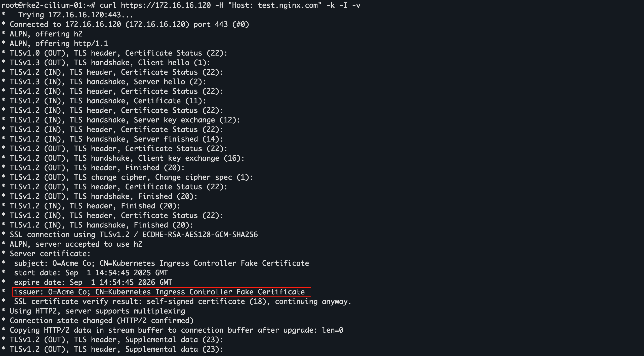644x356 pixels.
Task: Click the "ALPN, offering http/1.1" line
Action: click(x=59, y=43)
